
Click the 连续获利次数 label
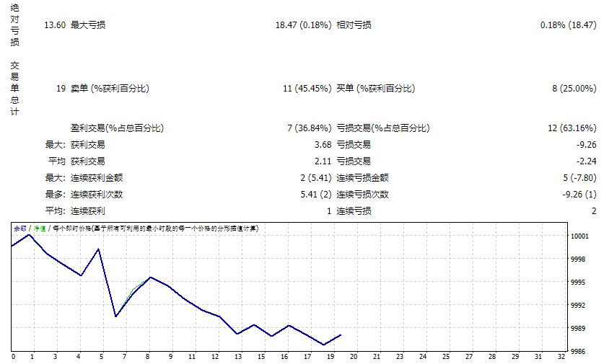(97, 194)
